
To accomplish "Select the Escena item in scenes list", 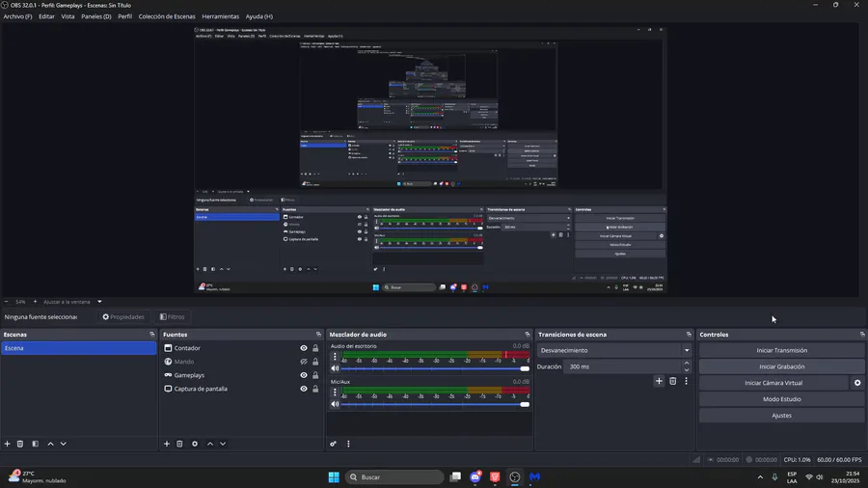I will (x=79, y=348).
